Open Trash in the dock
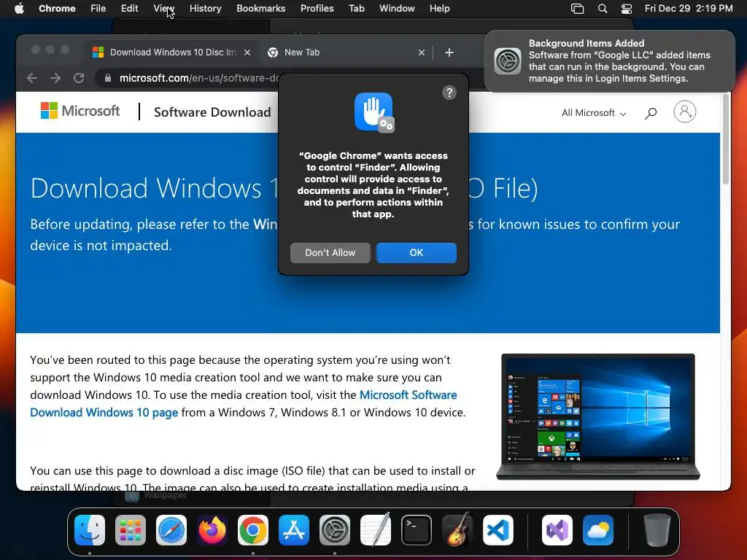The width and height of the screenshot is (747, 560). pos(657,530)
